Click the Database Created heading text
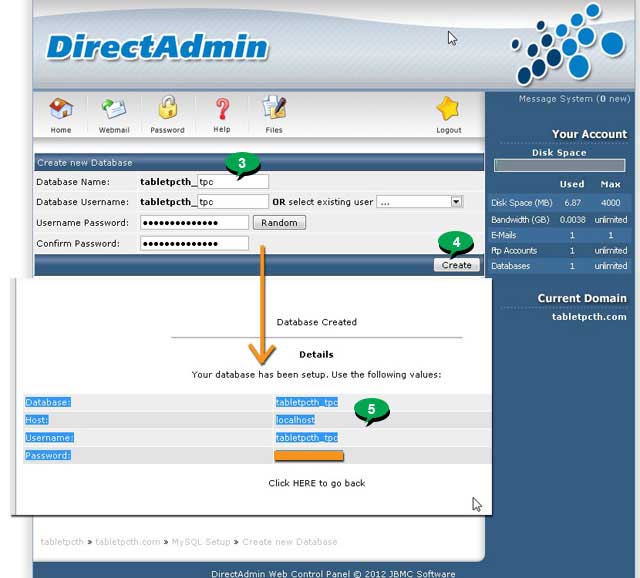The image size is (640, 578). (x=317, y=322)
